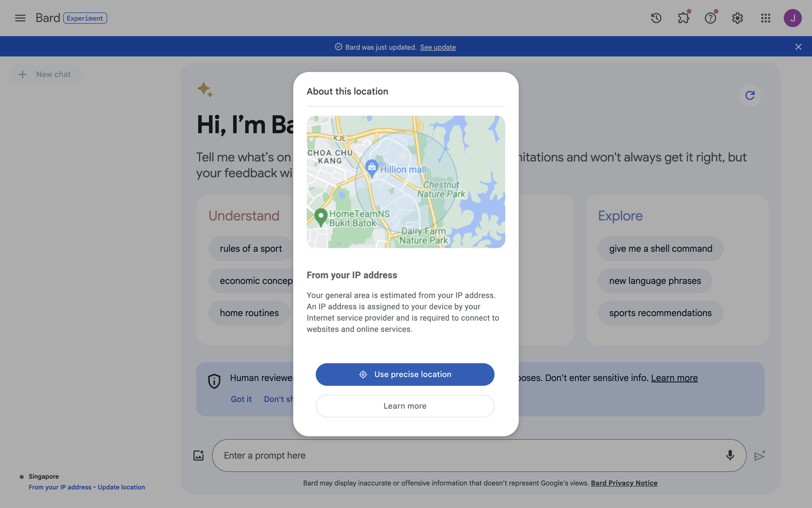Viewport: 812px width, 508px height.
Task: Select the rules of a sport chip
Action: tap(251, 248)
